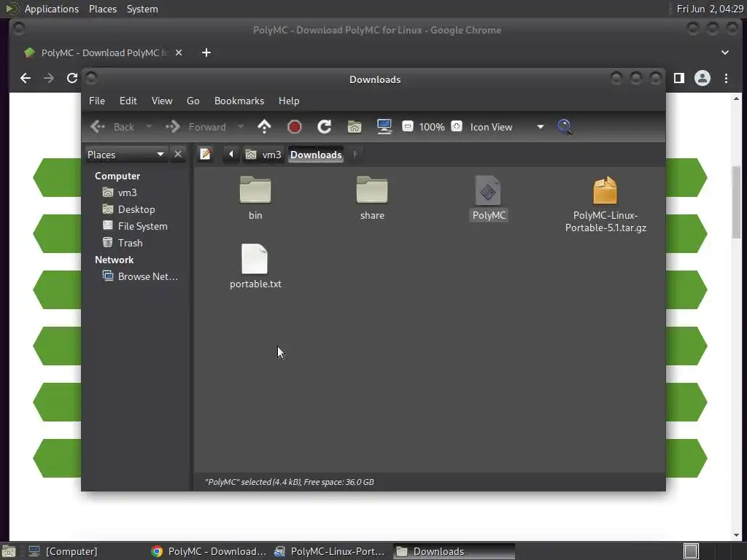Select the PolyMC-Linux-Portable-5.1.tar.gz archive icon
The height and width of the screenshot is (560, 747).
[605, 190]
